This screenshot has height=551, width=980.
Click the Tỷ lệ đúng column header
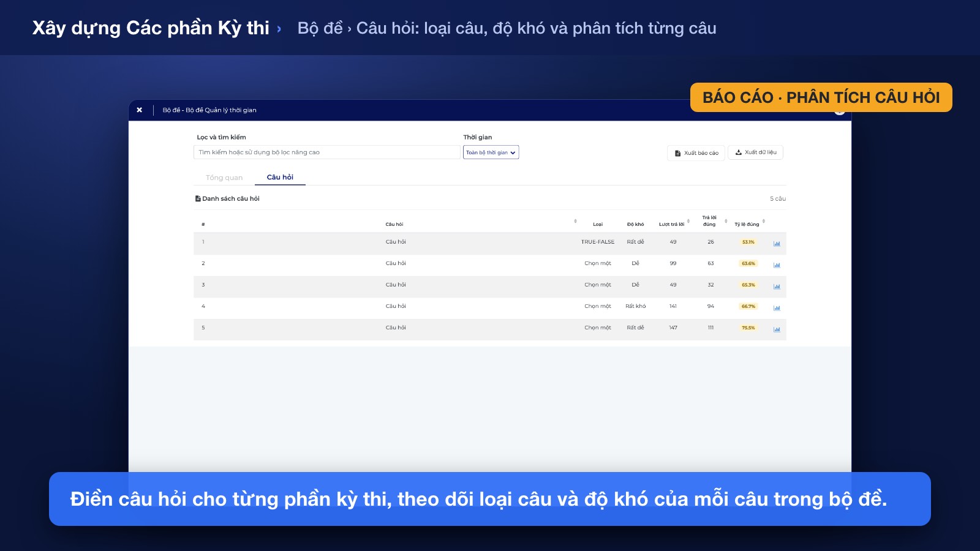click(747, 225)
